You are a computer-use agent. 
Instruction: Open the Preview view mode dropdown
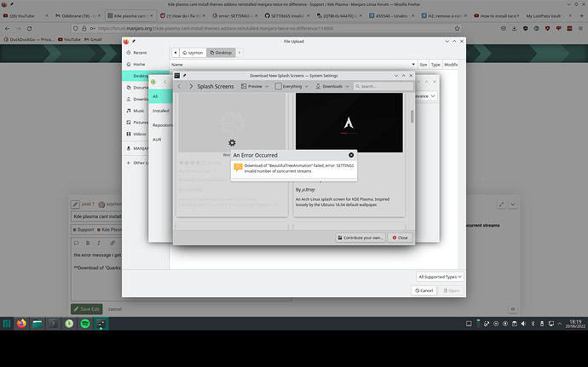click(255, 86)
